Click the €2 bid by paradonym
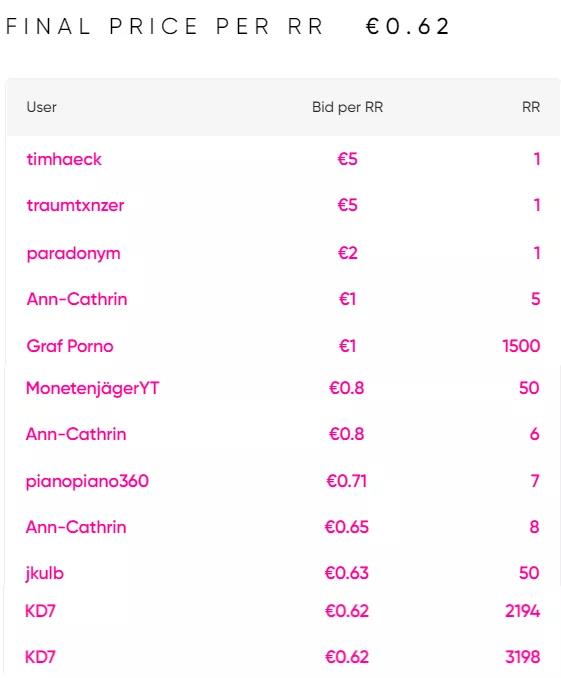This screenshot has height=678, width=561. [x=348, y=253]
